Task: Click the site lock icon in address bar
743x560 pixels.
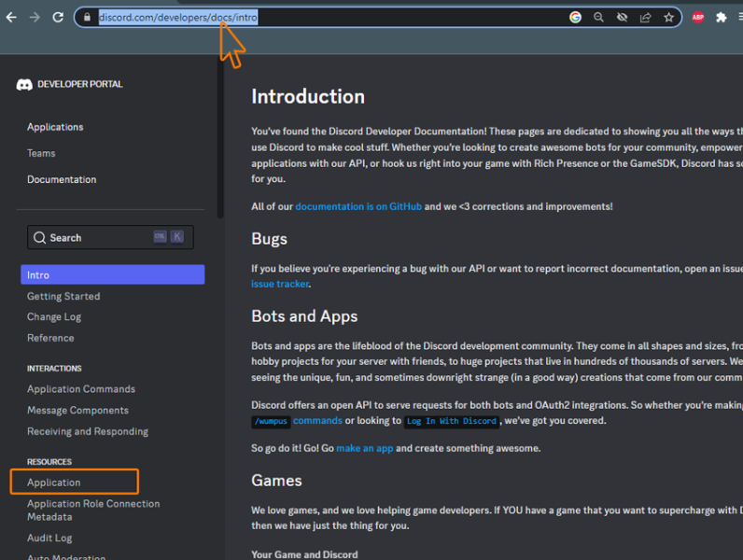Action: (87, 17)
